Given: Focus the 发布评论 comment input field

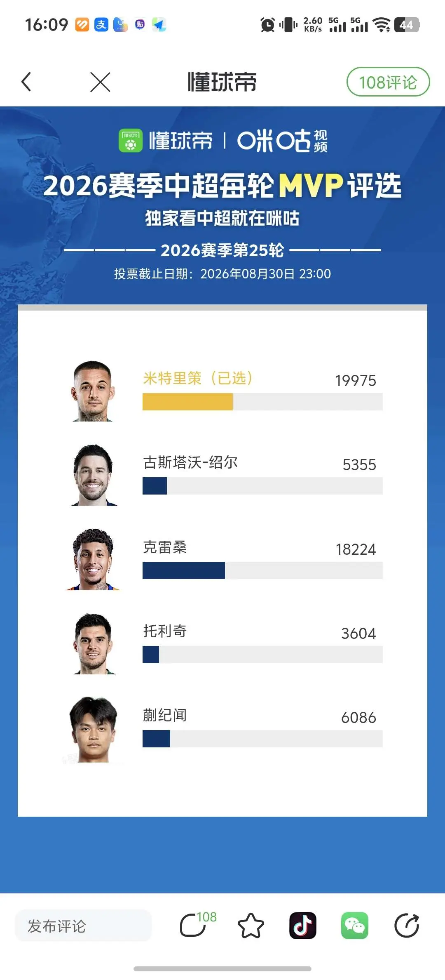Looking at the screenshot, I should coord(83,926).
